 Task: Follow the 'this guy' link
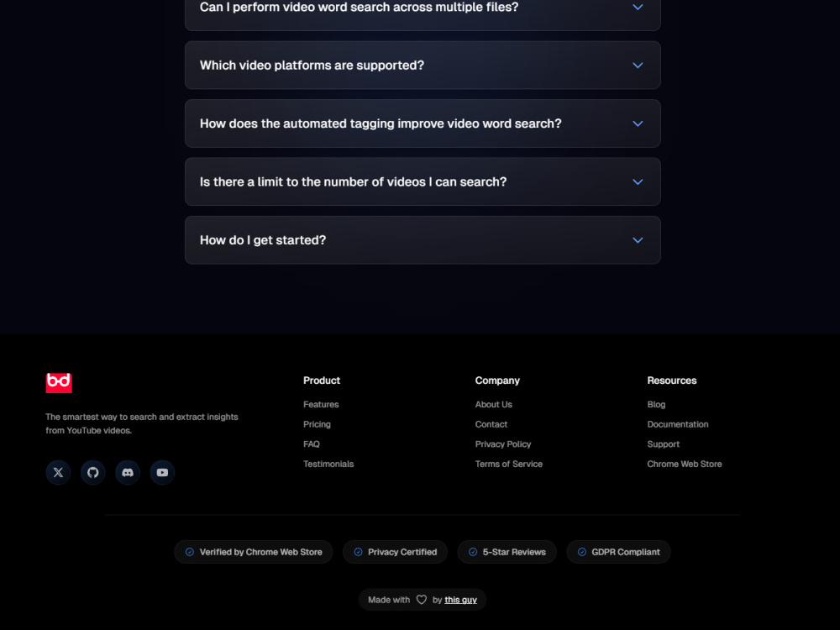460,600
